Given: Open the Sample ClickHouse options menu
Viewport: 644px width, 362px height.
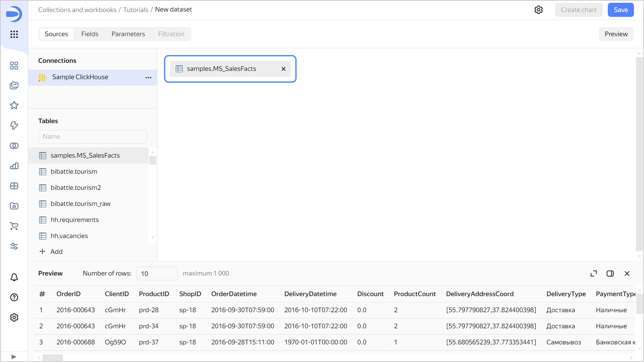Looking at the screenshot, I should (148, 77).
